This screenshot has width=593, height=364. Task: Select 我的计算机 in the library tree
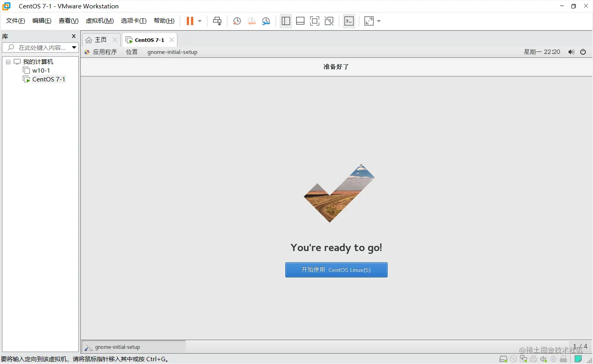(x=38, y=62)
